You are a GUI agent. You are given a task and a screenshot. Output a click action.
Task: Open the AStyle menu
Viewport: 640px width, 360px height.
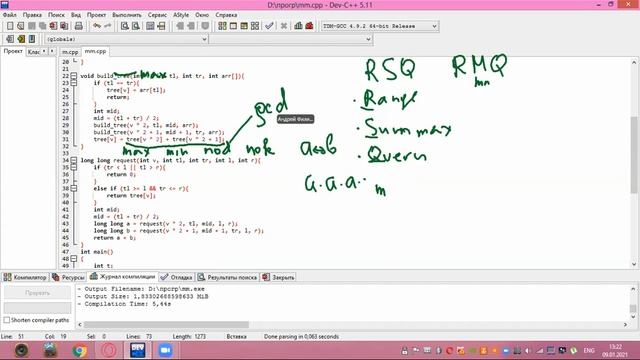[181, 15]
